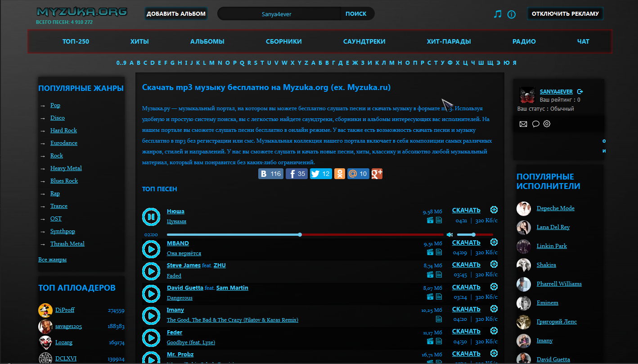The height and width of the screenshot is (364, 638).
Task: Open profile settings gear icon
Action: 546,124
